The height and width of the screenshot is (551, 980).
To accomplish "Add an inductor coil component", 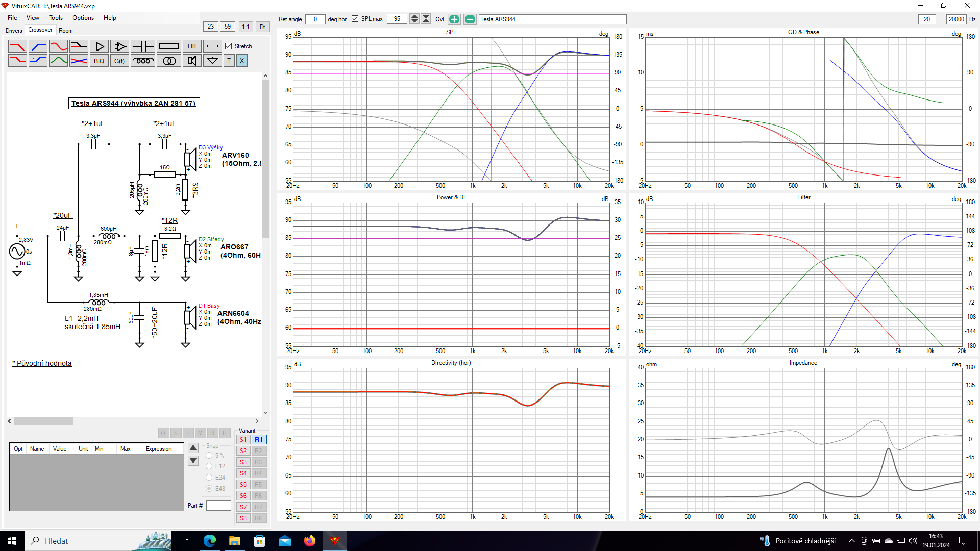I will pyautogui.click(x=143, y=61).
